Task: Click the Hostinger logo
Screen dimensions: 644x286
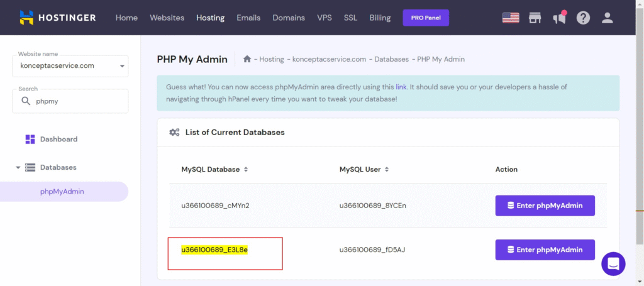Action: [x=57, y=18]
